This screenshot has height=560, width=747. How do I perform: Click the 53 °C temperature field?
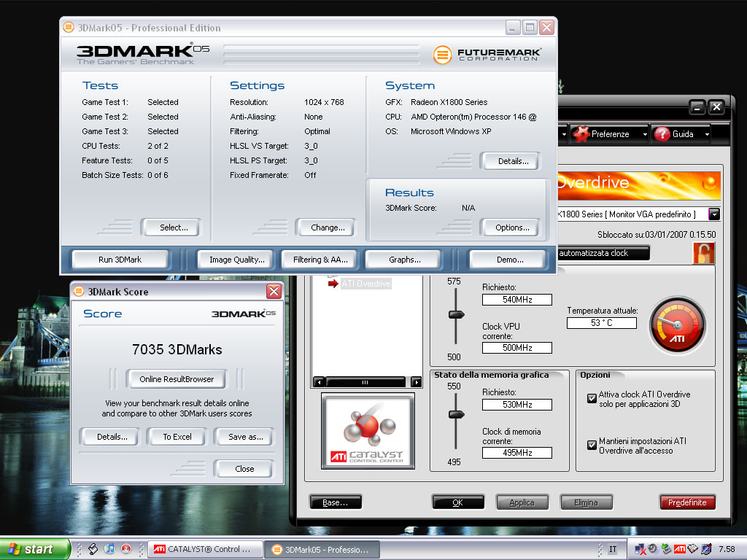[x=601, y=322]
